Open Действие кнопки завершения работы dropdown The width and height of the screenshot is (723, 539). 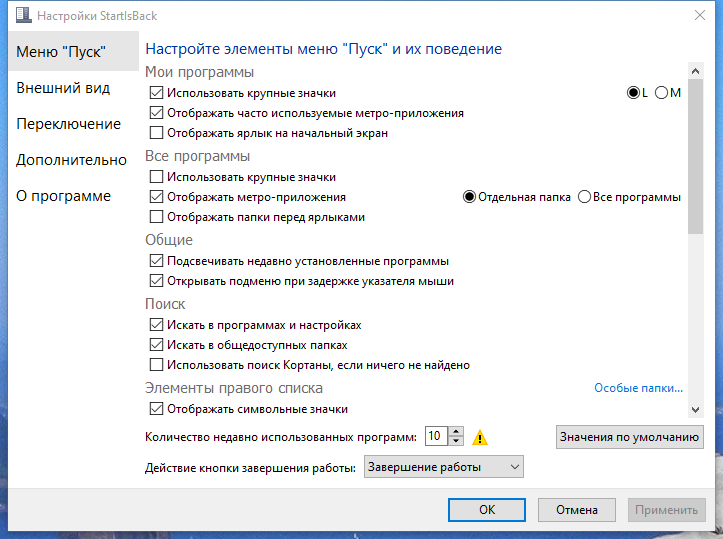(x=444, y=467)
